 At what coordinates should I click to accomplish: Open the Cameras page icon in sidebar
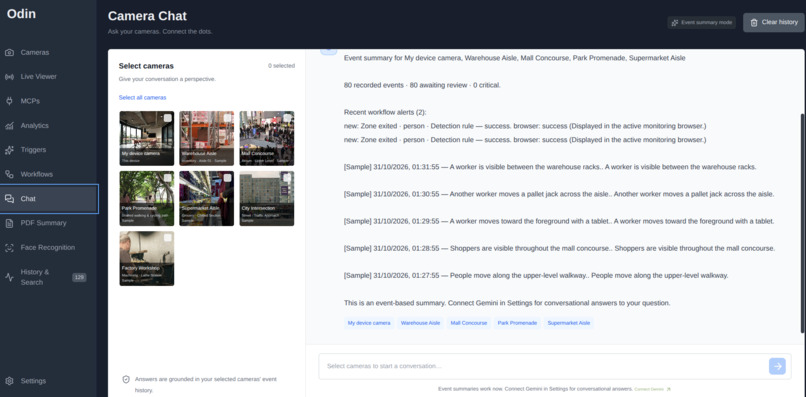9,52
